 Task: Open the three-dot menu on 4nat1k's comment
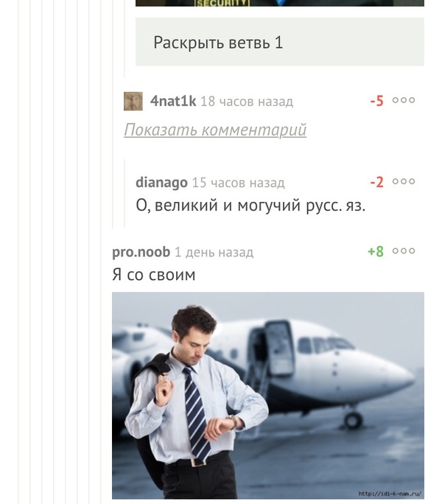click(404, 100)
